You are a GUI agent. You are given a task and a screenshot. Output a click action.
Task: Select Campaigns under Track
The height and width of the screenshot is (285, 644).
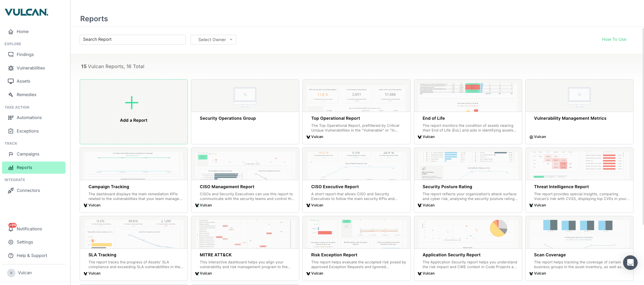click(x=28, y=154)
